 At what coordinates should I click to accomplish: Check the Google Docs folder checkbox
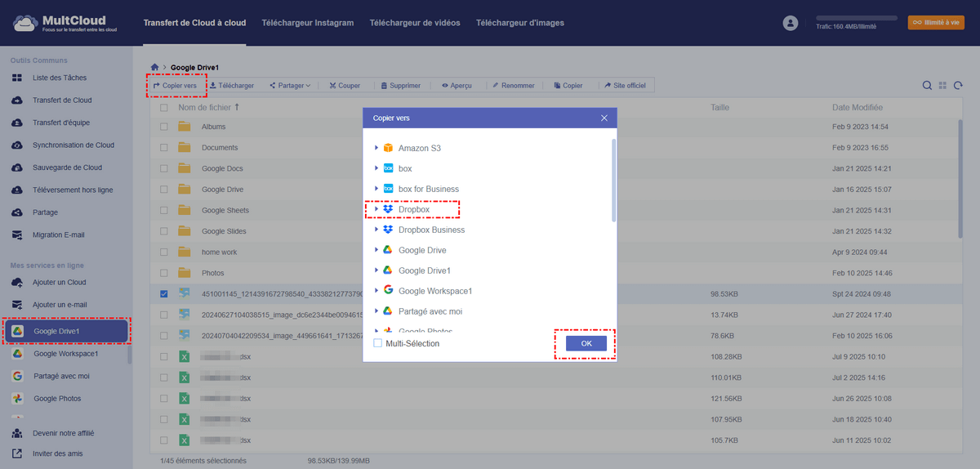[x=164, y=168]
